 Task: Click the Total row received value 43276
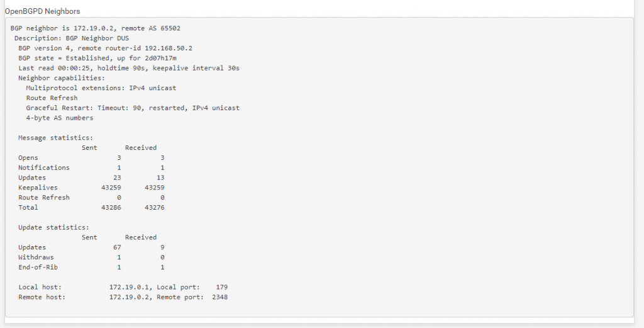155,208
